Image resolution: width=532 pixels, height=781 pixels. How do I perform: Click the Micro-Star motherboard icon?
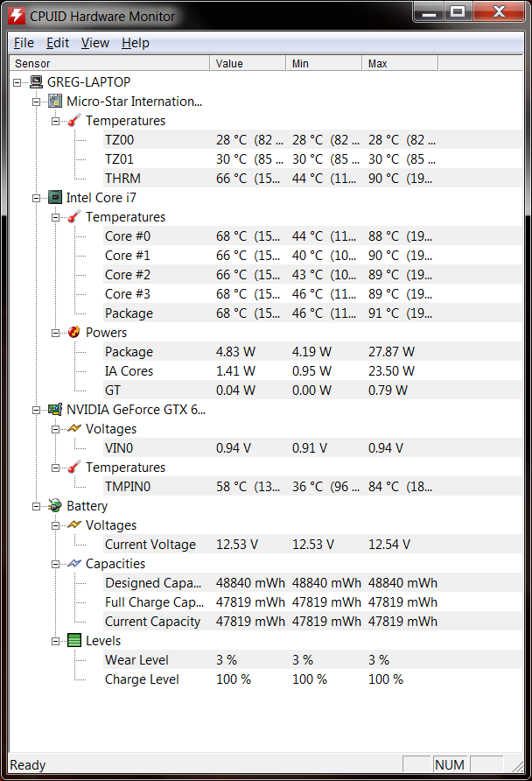click(x=55, y=101)
